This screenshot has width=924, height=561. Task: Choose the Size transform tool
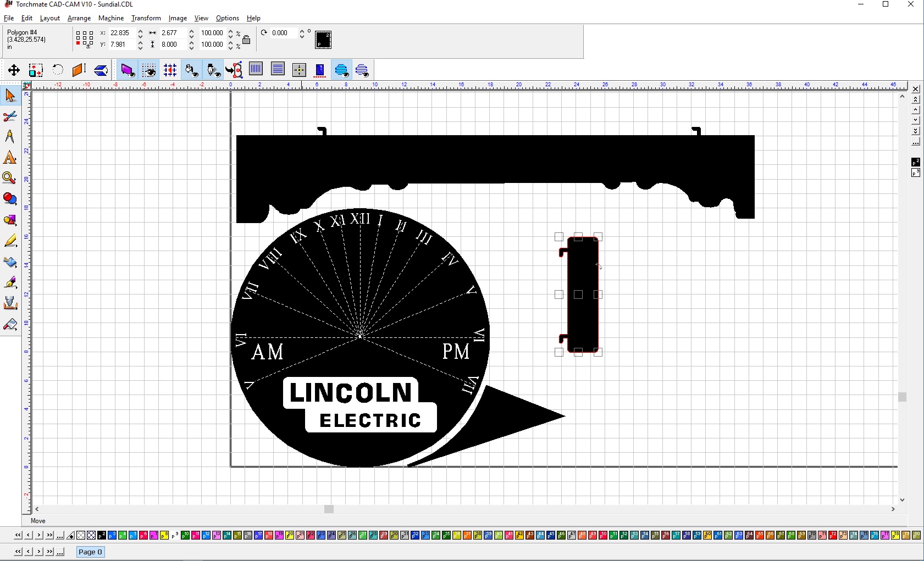pos(36,70)
